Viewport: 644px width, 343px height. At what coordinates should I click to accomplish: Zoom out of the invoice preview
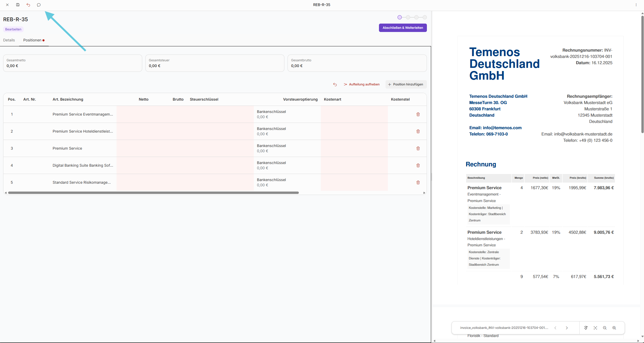[605, 328]
